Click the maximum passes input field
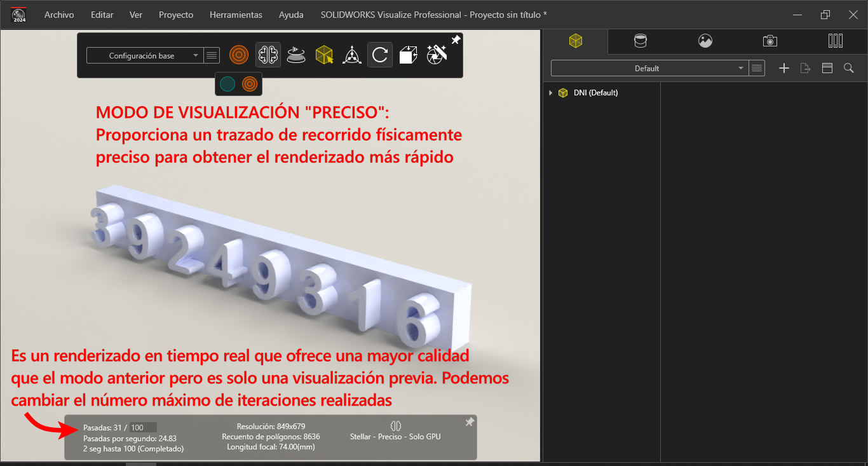868x466 pixels. point(143,428)
